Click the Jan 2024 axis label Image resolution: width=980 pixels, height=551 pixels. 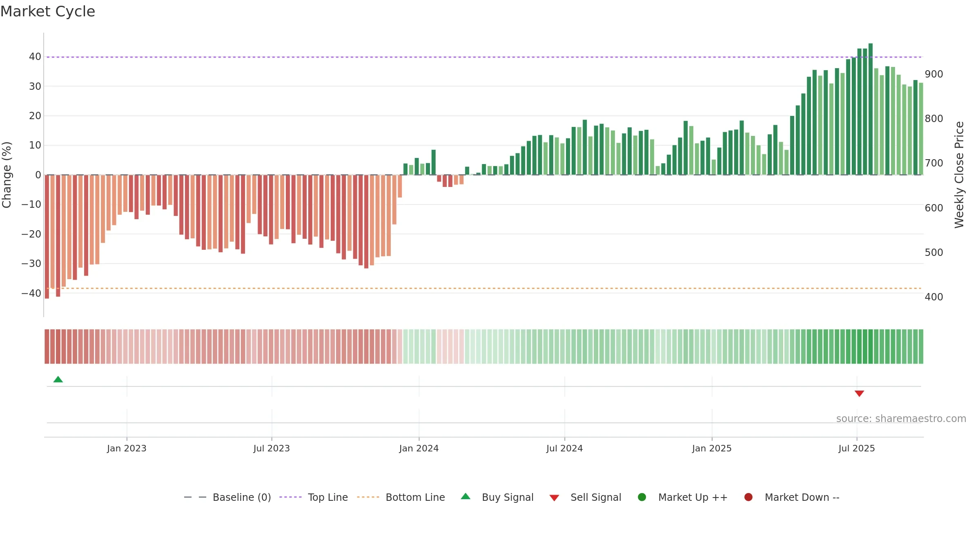coord(419,448)
